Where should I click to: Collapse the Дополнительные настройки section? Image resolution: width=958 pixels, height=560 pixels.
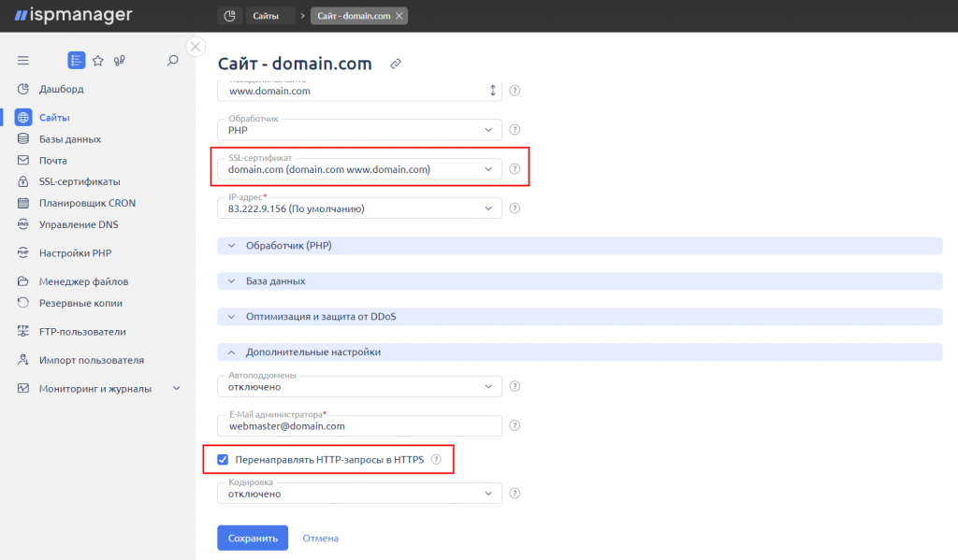[580, 352]
